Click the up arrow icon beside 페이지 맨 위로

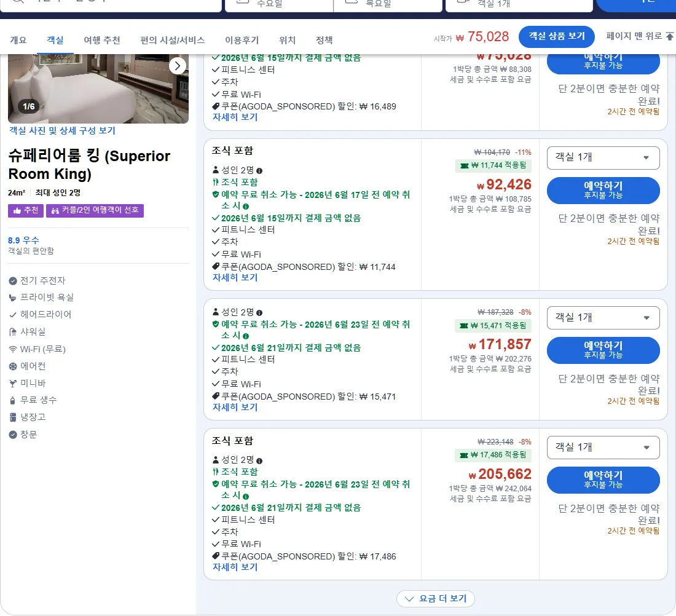[669, 36]
